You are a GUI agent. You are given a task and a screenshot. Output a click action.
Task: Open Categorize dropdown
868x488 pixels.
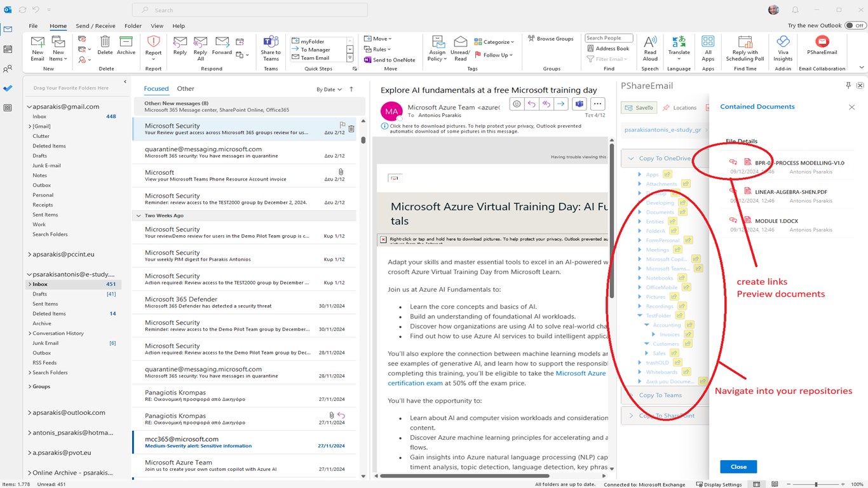point(494,42)
